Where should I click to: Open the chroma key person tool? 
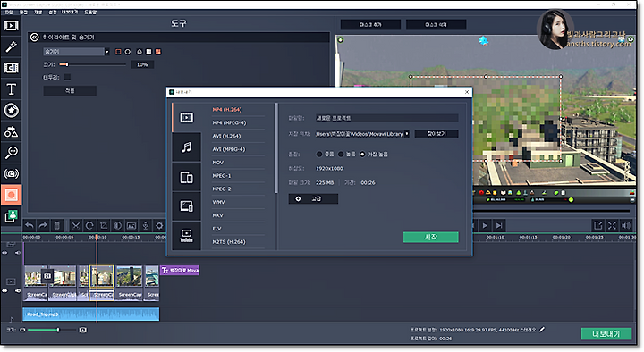point(11,216)
